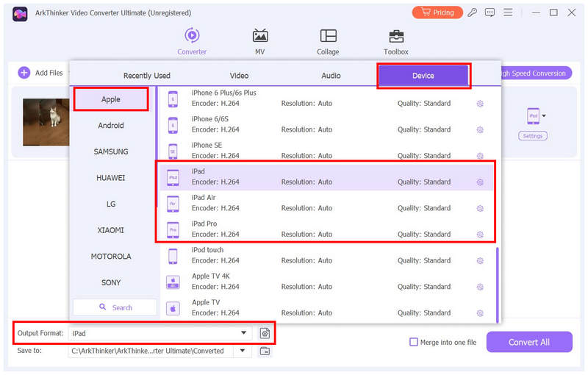Click the Convert All button
Image resolution: width=588 pixels, height=375 pixels.
coord(529,342)
